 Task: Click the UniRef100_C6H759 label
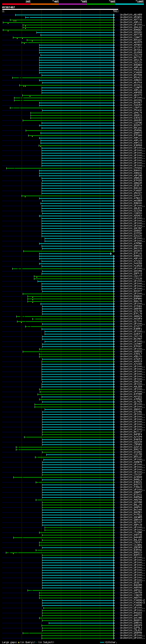131,593
